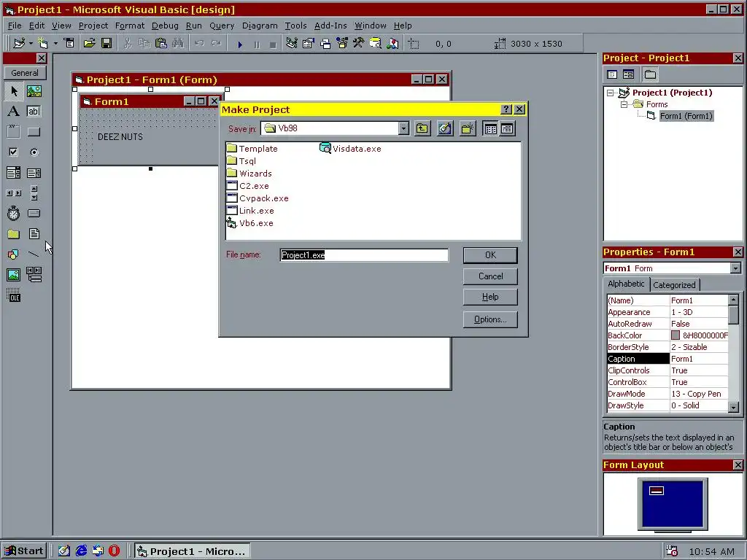
Task: Open the Debug menu
Action: click(x=165, y=26)
